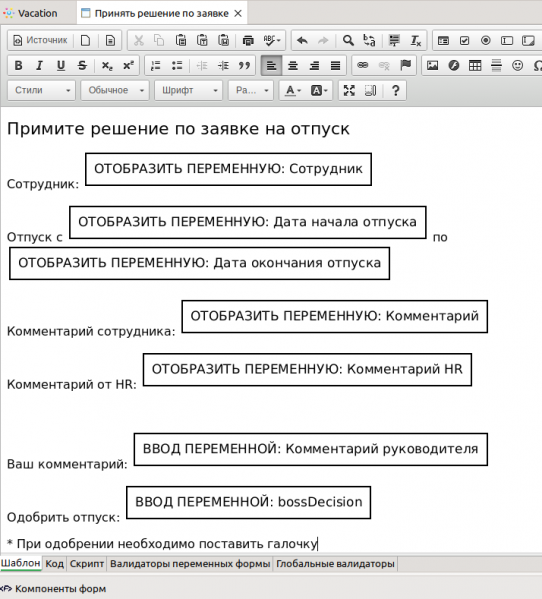Viewport: 542px width, 599px height.
Task: Undo the last edit
Action: 302,40
